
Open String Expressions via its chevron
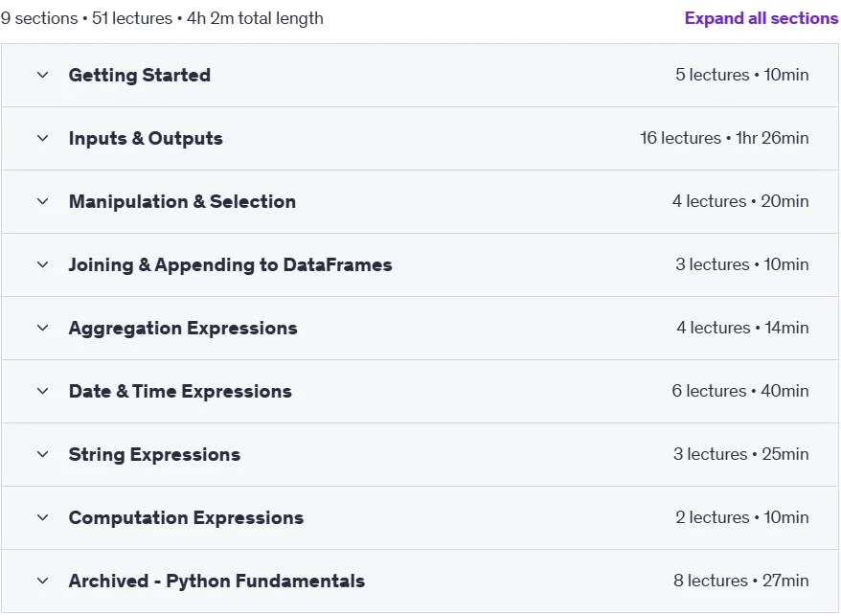point(43,454)
